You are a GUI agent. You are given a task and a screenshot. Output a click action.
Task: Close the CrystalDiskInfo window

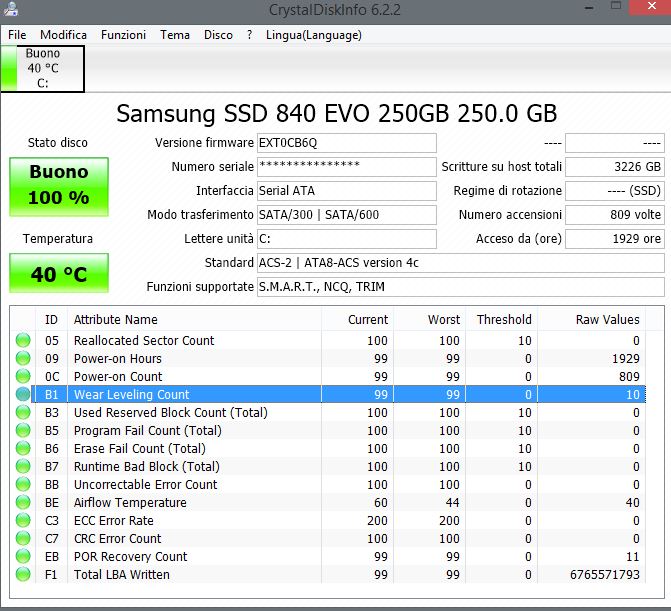click(651, 7)
